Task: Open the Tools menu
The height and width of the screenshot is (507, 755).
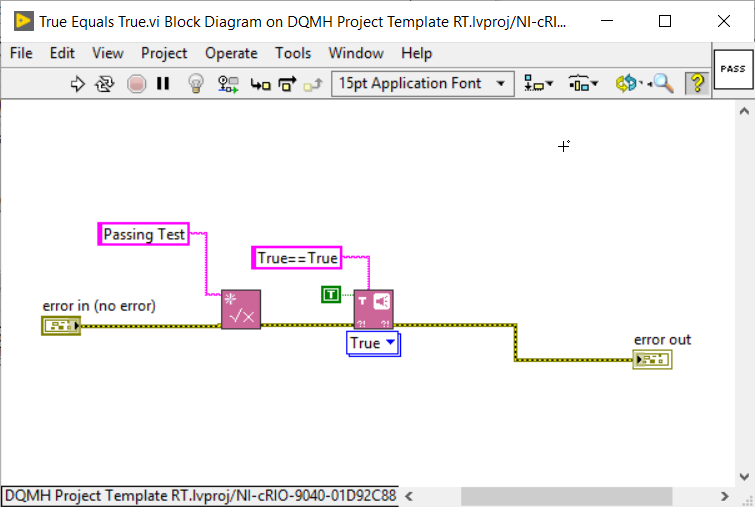Action: tap(293, 53)
